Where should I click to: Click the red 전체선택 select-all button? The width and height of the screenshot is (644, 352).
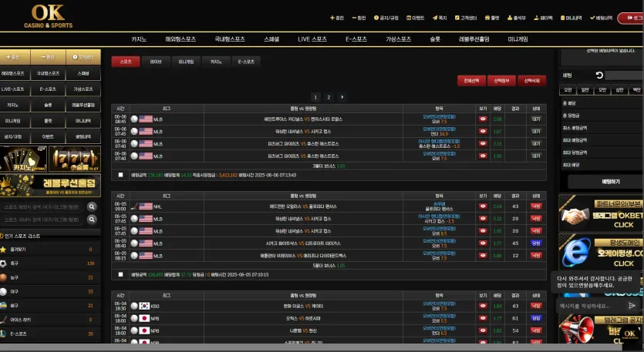pos(471,80)
